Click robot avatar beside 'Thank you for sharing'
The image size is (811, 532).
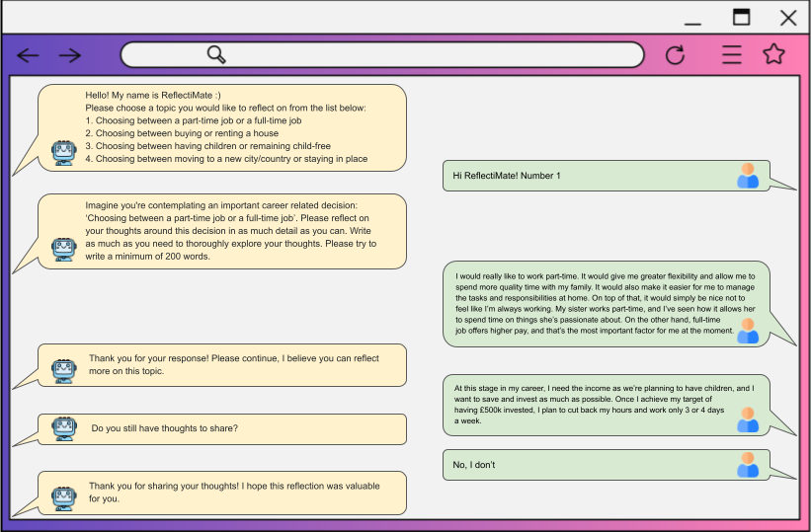(x=64, y=498)
